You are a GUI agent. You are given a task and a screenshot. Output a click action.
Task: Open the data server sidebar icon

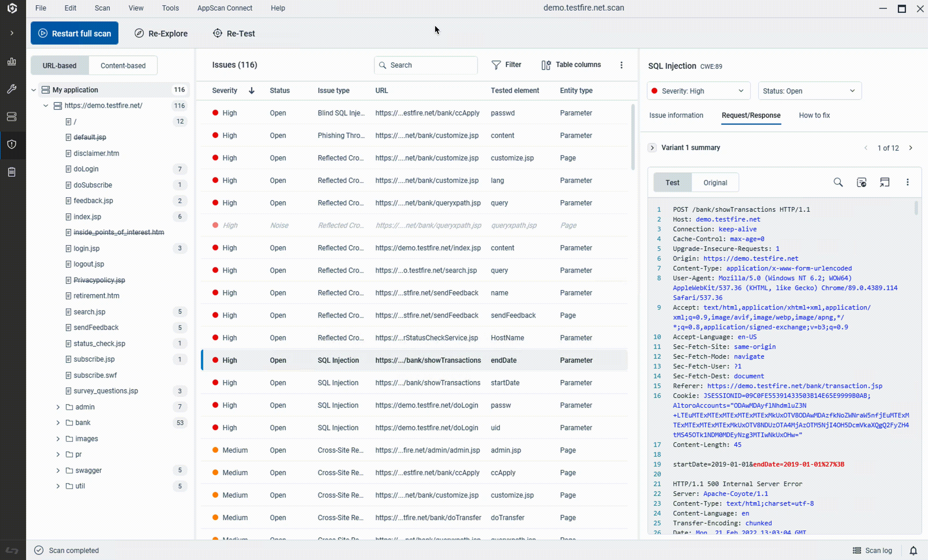click(12, 117)
